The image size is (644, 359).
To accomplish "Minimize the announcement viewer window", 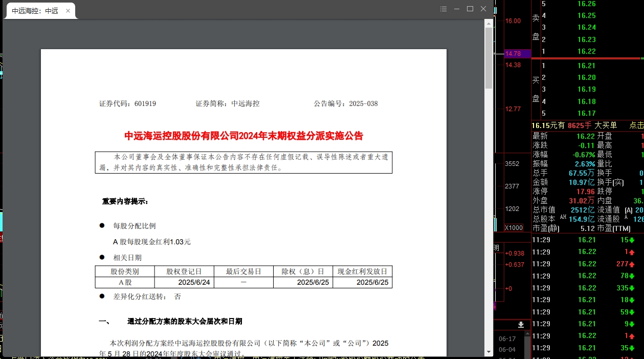I will tap(457, 9).
